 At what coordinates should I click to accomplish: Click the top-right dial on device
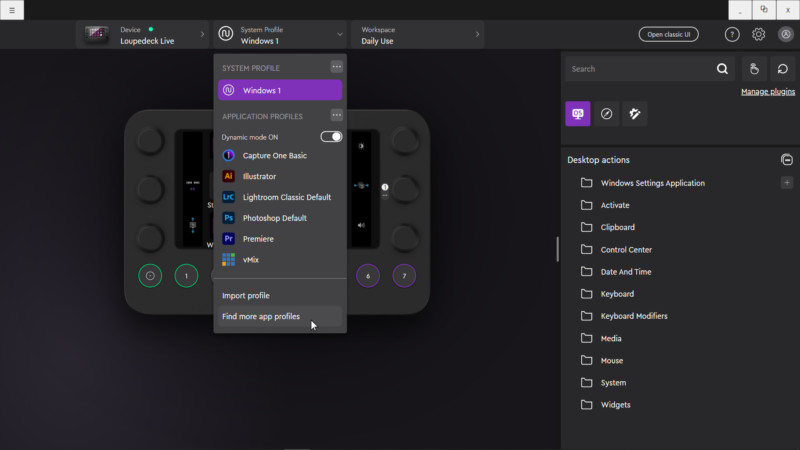[x=405, y=141]
